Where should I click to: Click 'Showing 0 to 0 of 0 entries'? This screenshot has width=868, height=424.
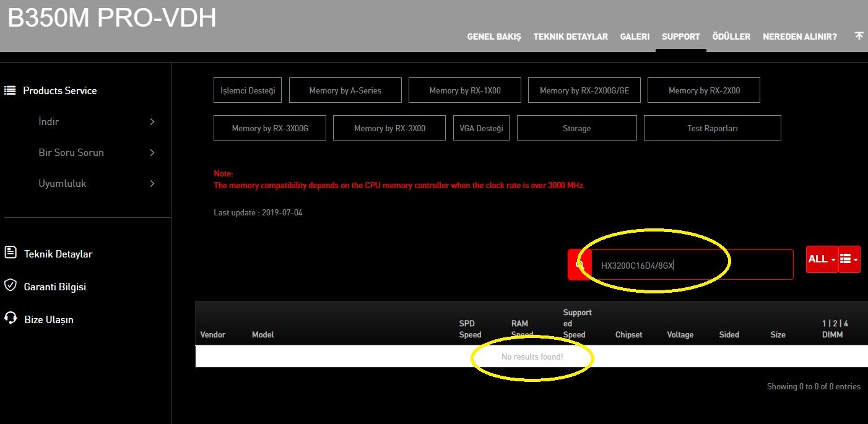tap(814, 387)
